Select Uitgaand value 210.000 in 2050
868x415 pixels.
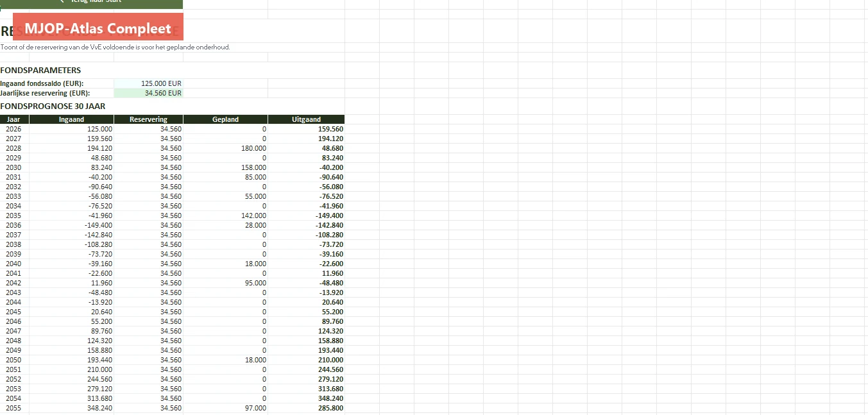(306, 360)
